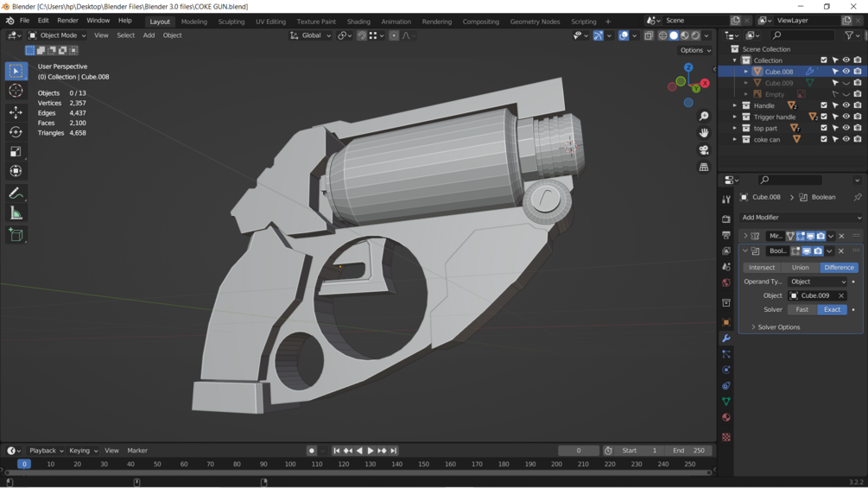Switch to the Modeling workspace tab
The width and height of the screenshot is (868, 488).
point(193,22)
